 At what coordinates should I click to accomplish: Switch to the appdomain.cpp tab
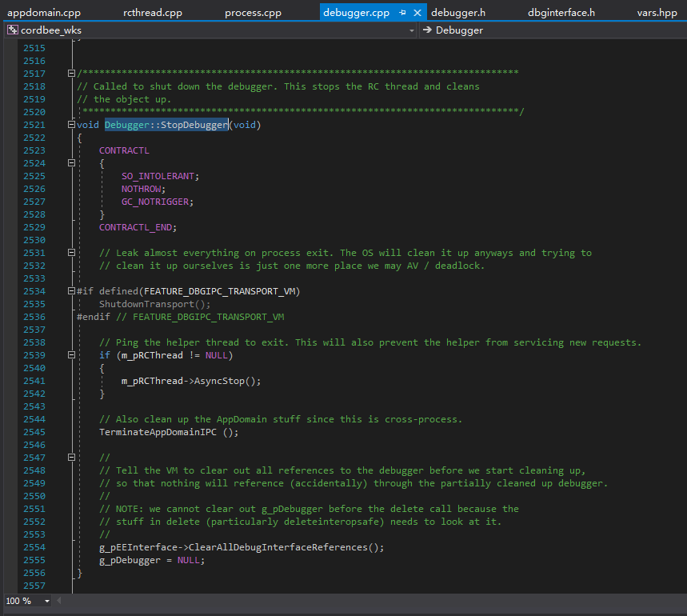point(44,13)
